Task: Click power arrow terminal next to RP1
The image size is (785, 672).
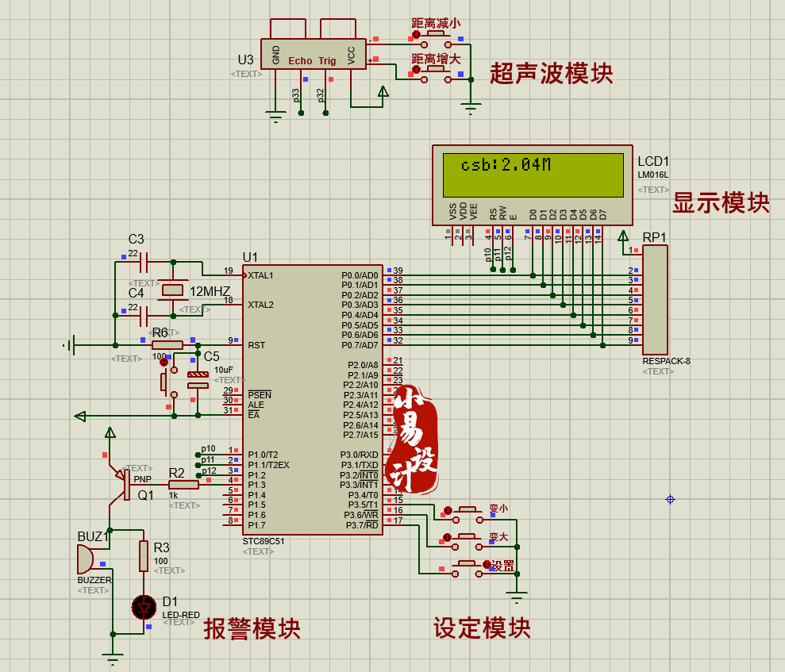Action: click(x=623, y=236)
